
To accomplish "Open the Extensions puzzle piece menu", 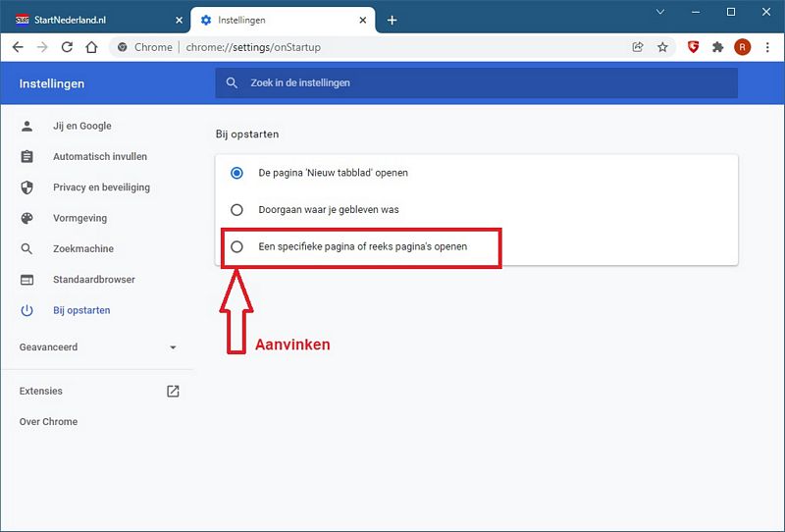I will coord(718,47).
